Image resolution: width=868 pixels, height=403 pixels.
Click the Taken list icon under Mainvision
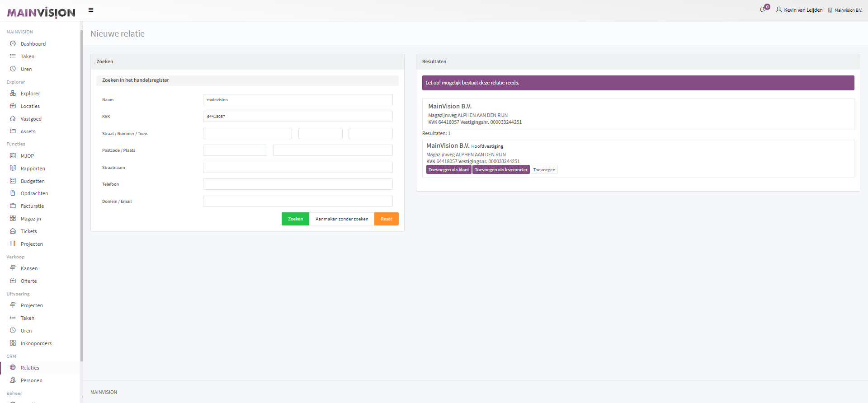pyautogui.click(x=13, y=56)
